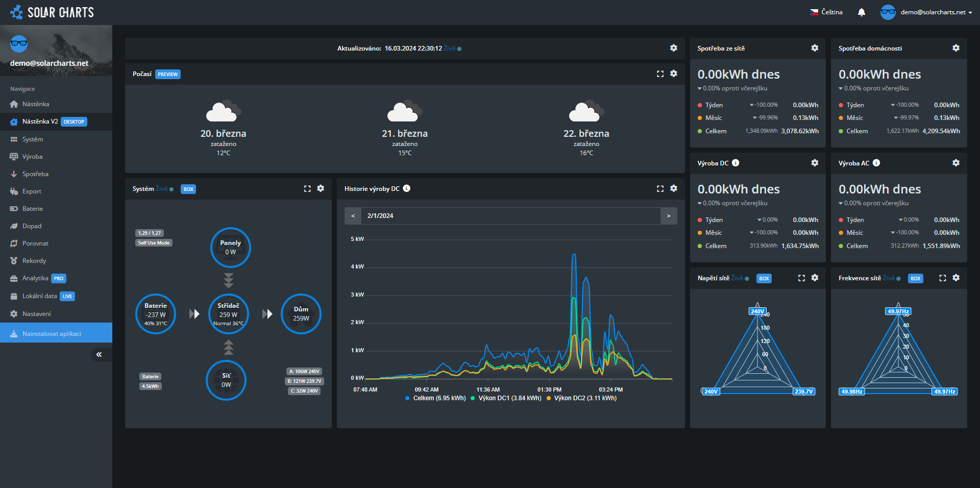Open settings gear of the Aktualizováno bar
This screenshot has width=980, height=488.
coord(674,48)
